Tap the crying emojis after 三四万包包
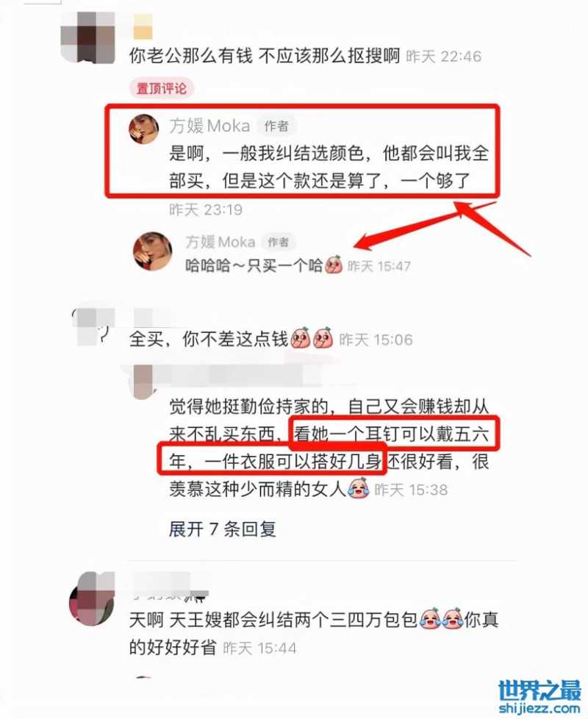Image resolution: width=588 pixels, height=719 pixels. click(441, 619)
